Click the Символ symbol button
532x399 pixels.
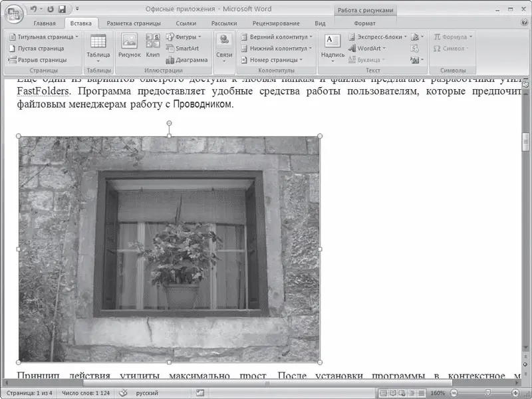point(451,48)
